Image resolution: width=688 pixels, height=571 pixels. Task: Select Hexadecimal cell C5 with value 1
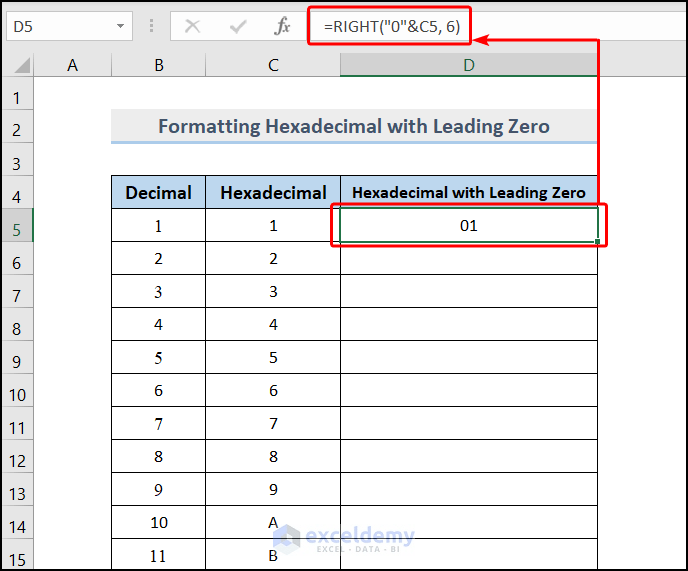coord(273,225)
